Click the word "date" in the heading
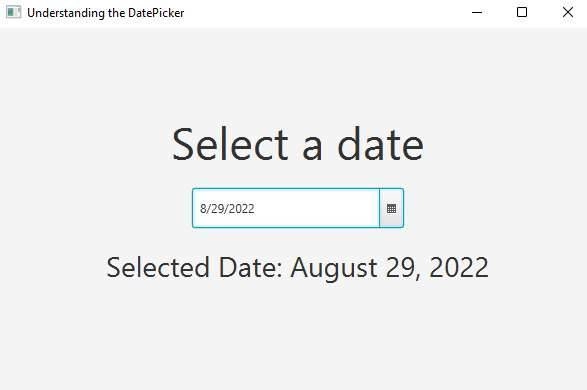This screenshot has height=390, width=587. (380, 144)
